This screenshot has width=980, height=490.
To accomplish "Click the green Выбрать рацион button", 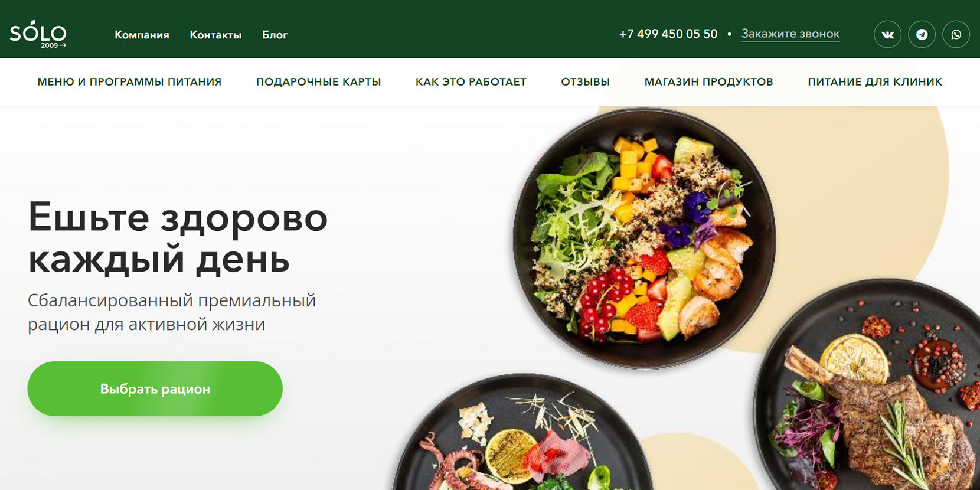I will [155, 388].
